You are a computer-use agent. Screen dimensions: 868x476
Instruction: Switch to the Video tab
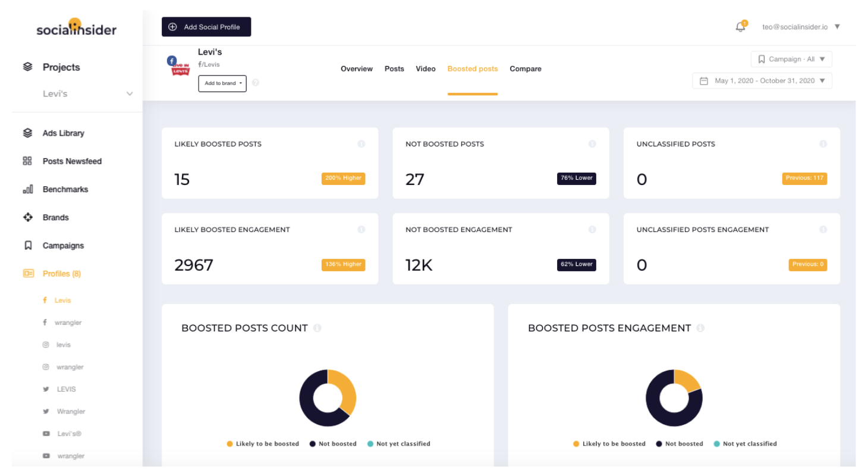pos(426,69)
